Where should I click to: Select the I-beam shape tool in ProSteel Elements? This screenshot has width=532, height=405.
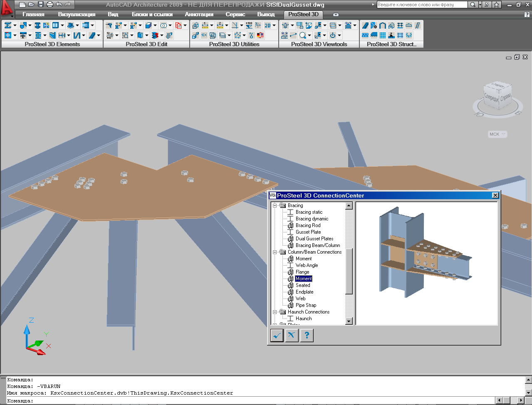tap(8, 25)
